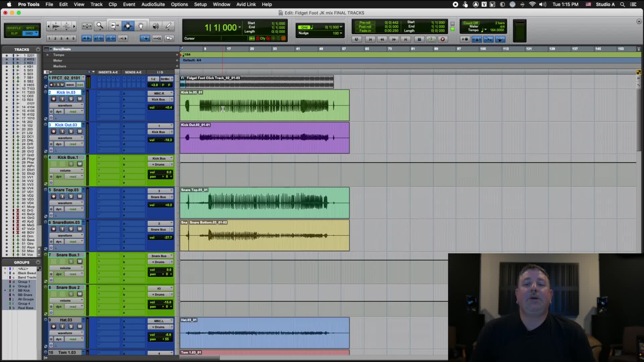
Task: Select the Pencil tool
Action: (x=168, y=26)
